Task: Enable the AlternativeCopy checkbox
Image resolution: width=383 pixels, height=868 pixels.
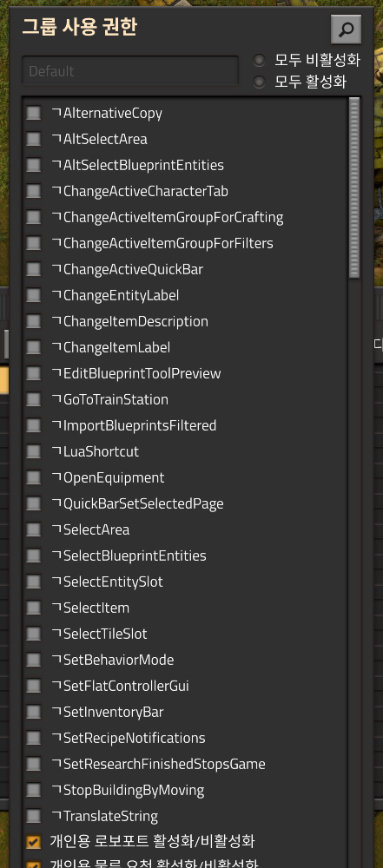Action: pyautogui.click(x=34, y=114)
